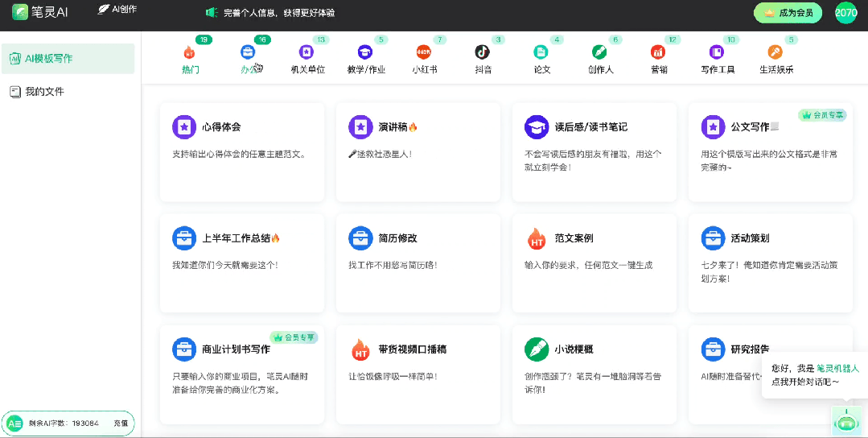Viewport: 868px width, 438px height.
Task: Click the 成为会员 button
Action: [x=788, y=13]
